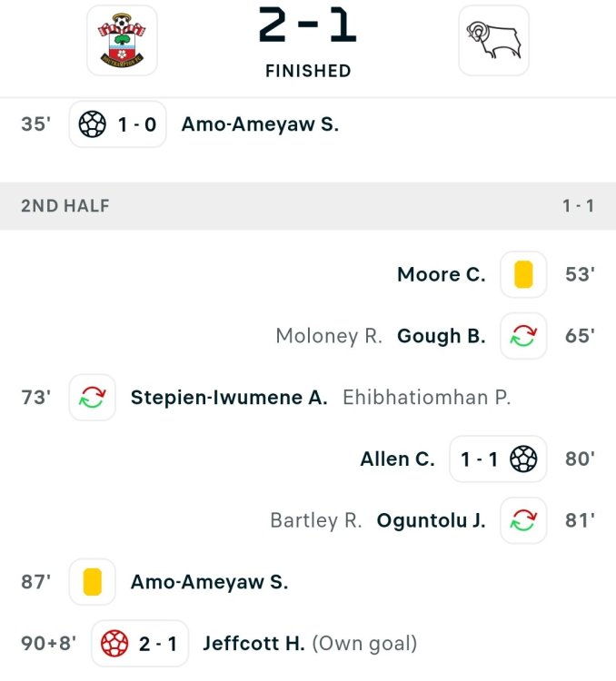Open Jeffcott H. own goal scorer

click(x=253, y=645)
